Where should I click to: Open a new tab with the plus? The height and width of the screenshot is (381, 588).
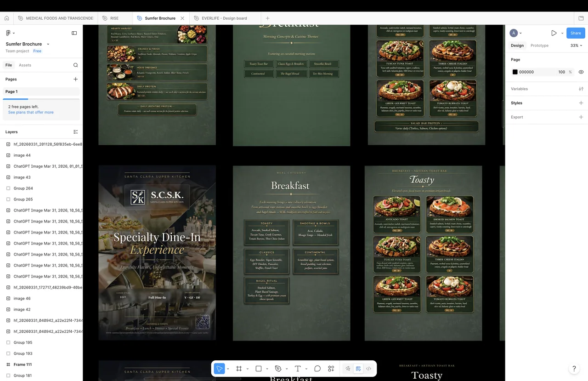[267, 18]
